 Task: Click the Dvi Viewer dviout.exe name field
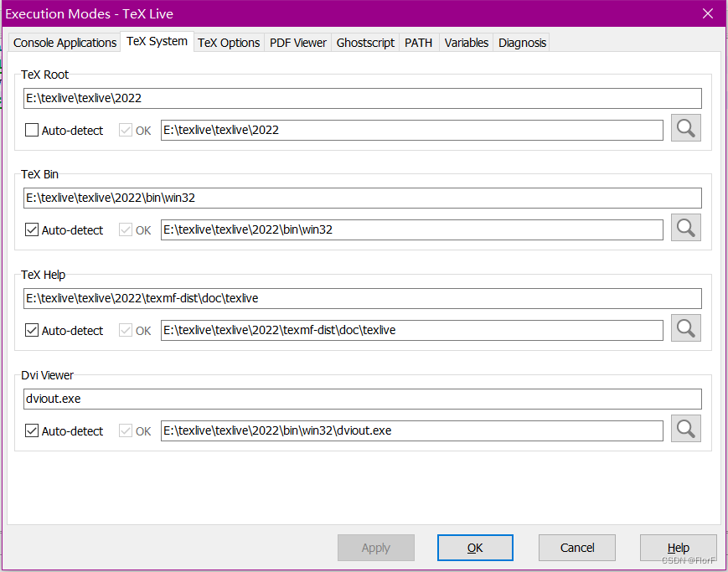tap(363, 399)
